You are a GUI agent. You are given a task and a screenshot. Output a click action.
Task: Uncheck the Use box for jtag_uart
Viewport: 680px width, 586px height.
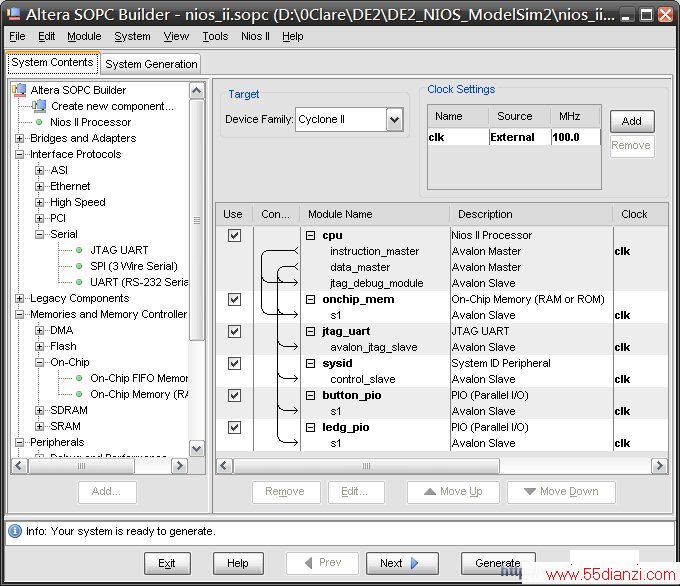coord(234,331)
